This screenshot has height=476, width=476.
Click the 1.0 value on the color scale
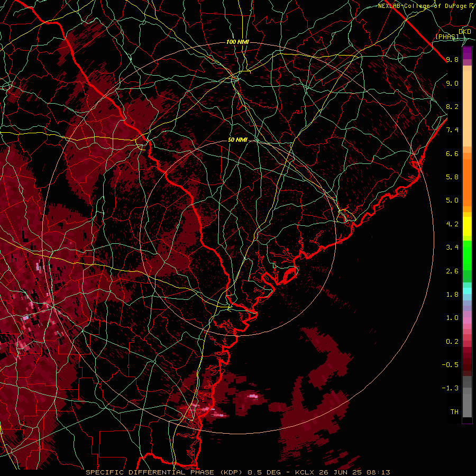tap(452, 318)
